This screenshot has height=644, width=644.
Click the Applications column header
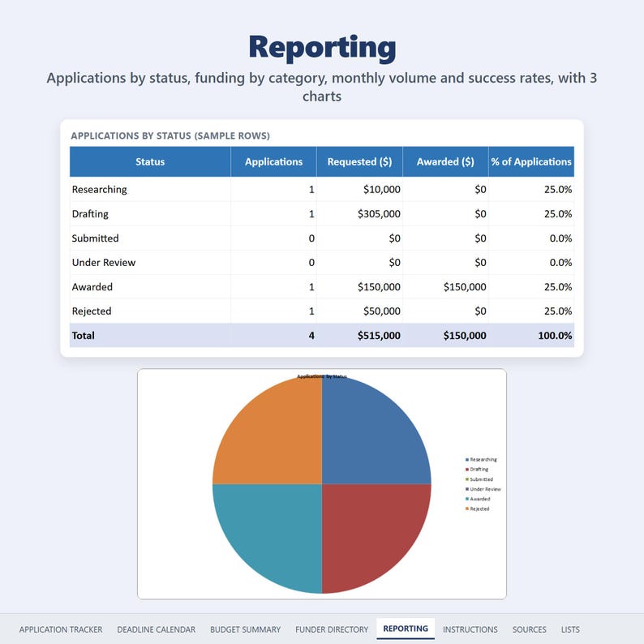[273, 162]
